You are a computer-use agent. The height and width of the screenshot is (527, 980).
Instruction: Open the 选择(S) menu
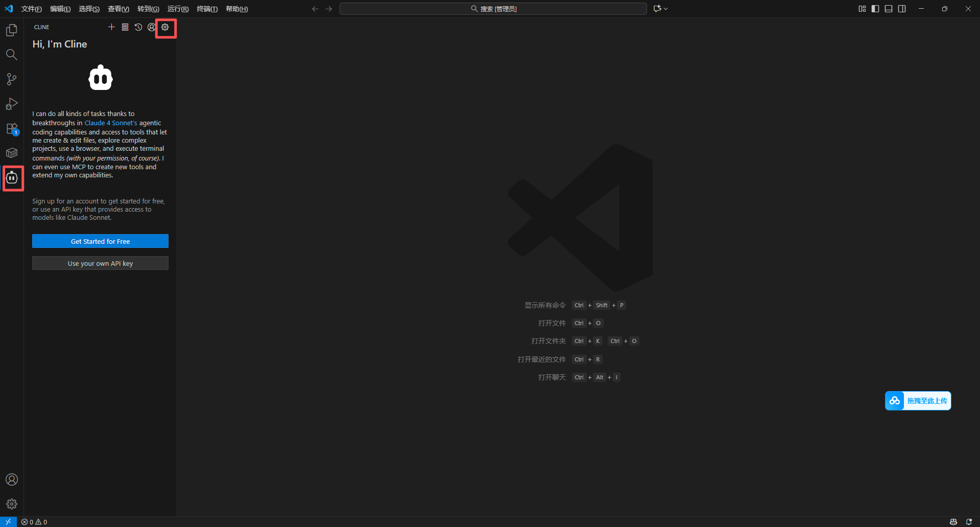click(x=89, y=9)
